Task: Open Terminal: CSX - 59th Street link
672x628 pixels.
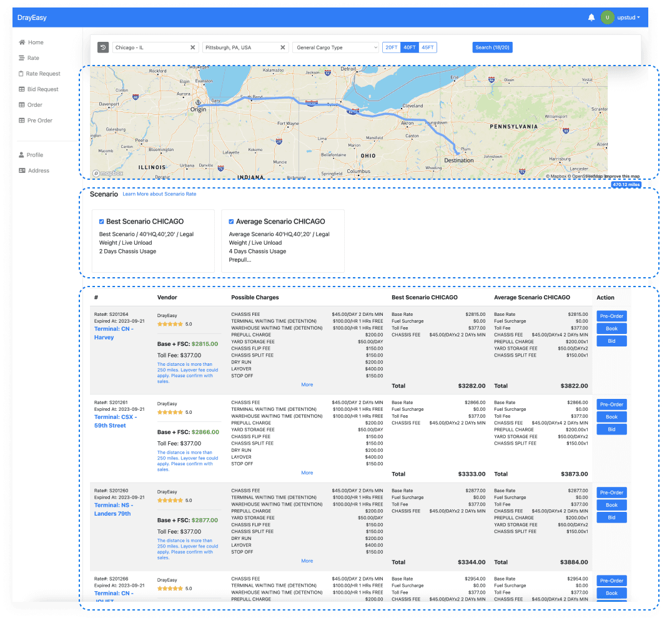Action: click(x=116, y=421)
